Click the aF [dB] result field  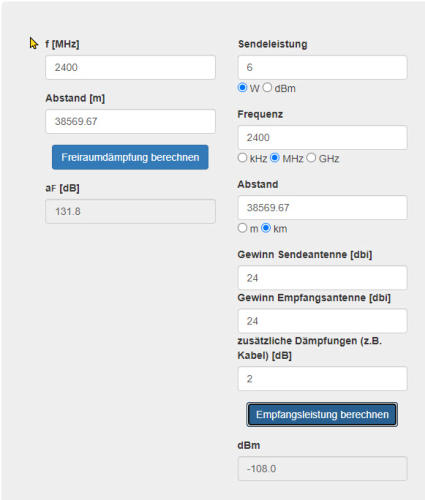pos(130,211)
